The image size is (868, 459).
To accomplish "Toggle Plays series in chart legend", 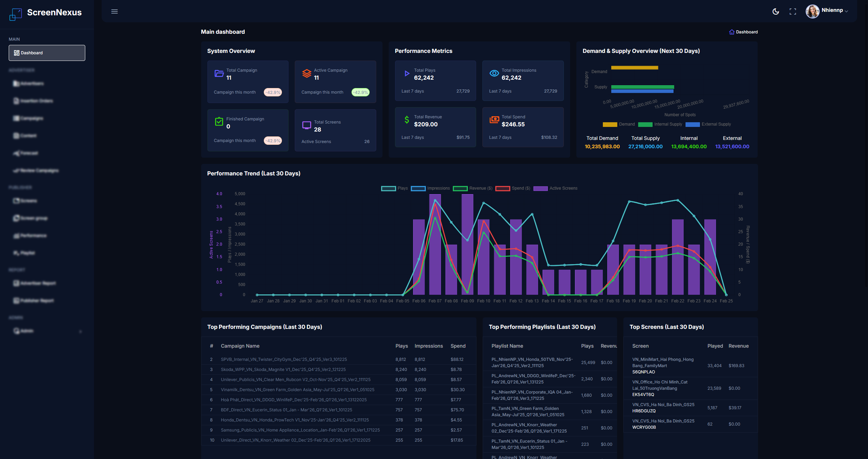I will click(x=388, y=188).
